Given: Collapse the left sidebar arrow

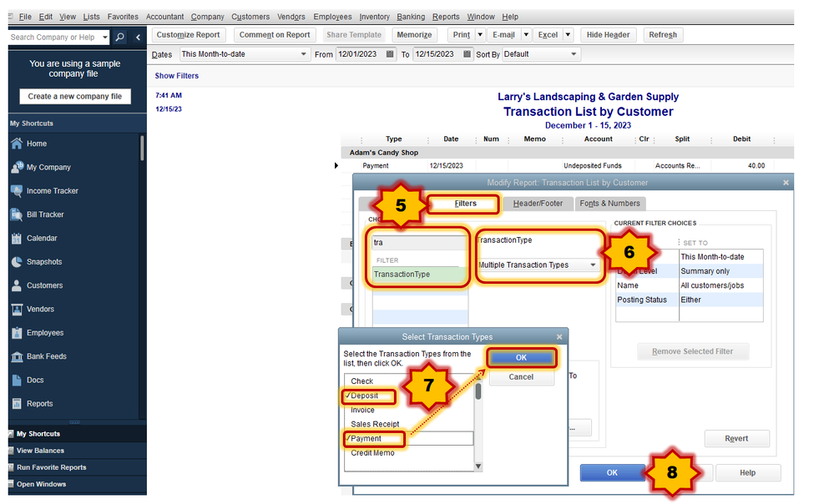Looking at the screenshot, I should tap(139, 38).
